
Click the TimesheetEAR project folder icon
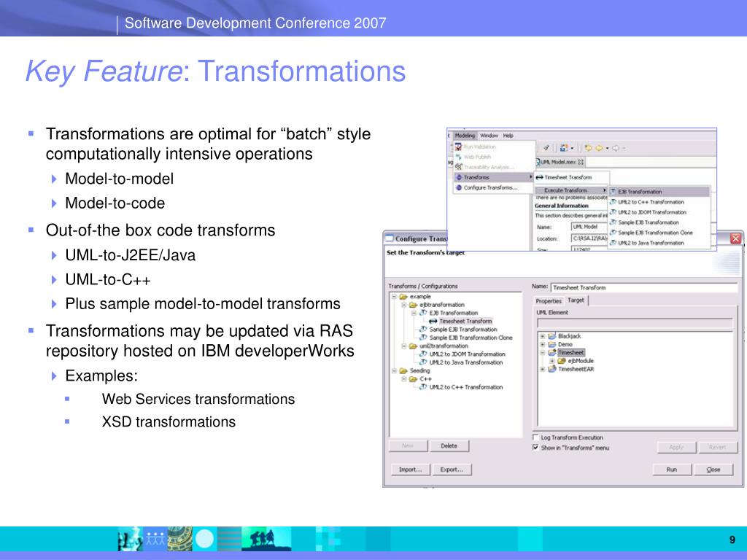[x=552, y=368]
